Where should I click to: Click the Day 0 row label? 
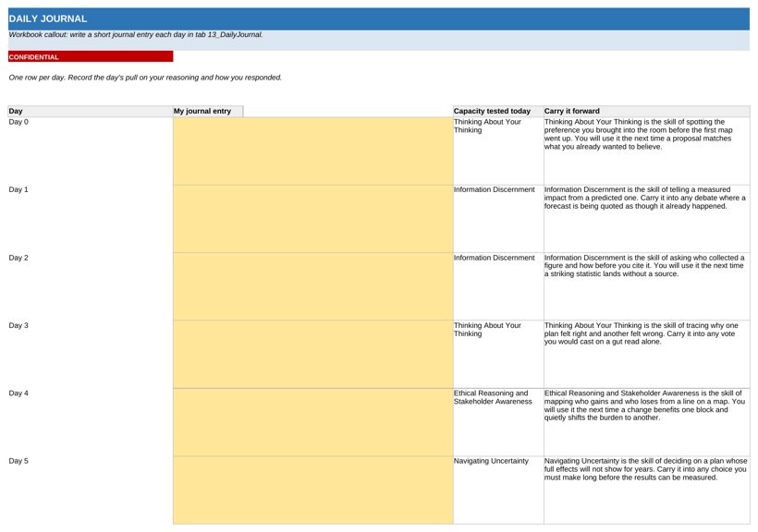pyautogui.click(x=18, y=122)
